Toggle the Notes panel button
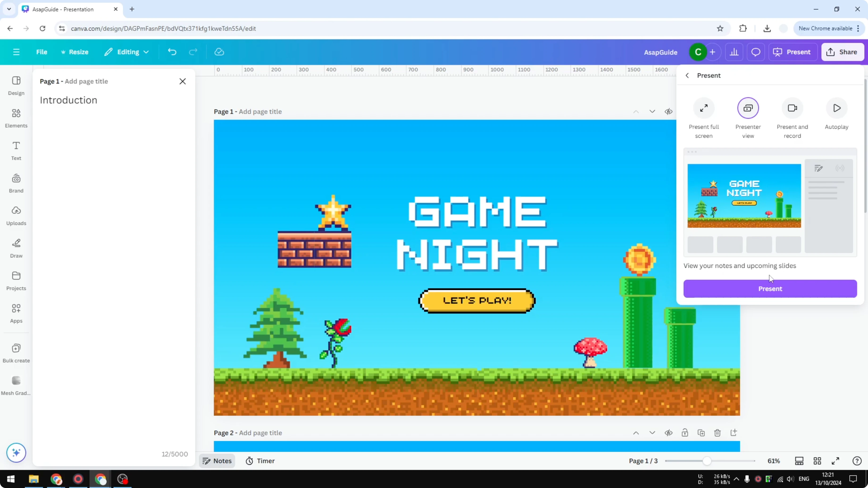 [x=217, y=461]
